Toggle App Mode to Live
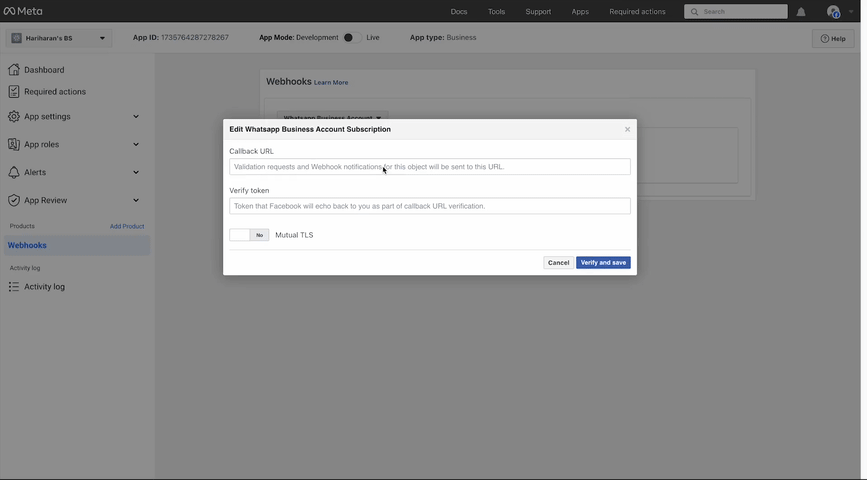Image resolution: width=867 pixels, height=480 pixels. (352, 38)
